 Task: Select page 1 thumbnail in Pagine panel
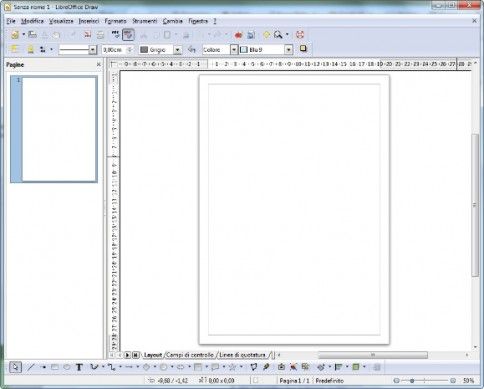[54, 129]
